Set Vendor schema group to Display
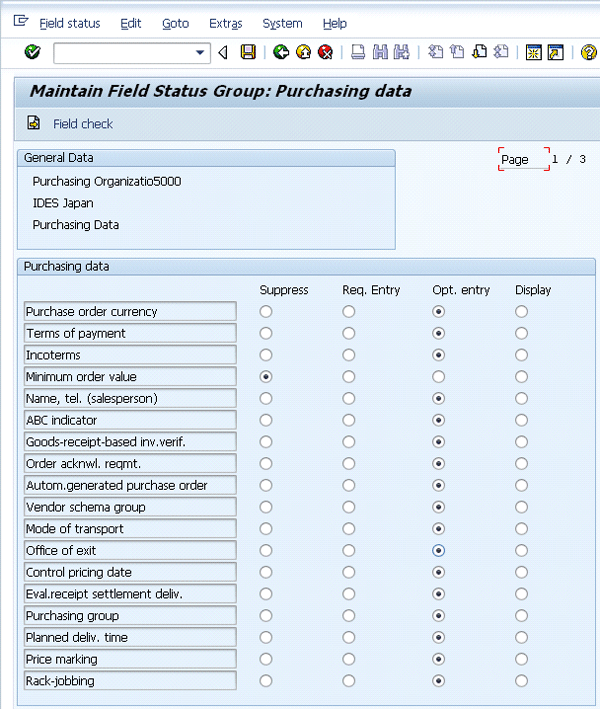Viewport: 600px width, 709px height. [x=521, y=507]
